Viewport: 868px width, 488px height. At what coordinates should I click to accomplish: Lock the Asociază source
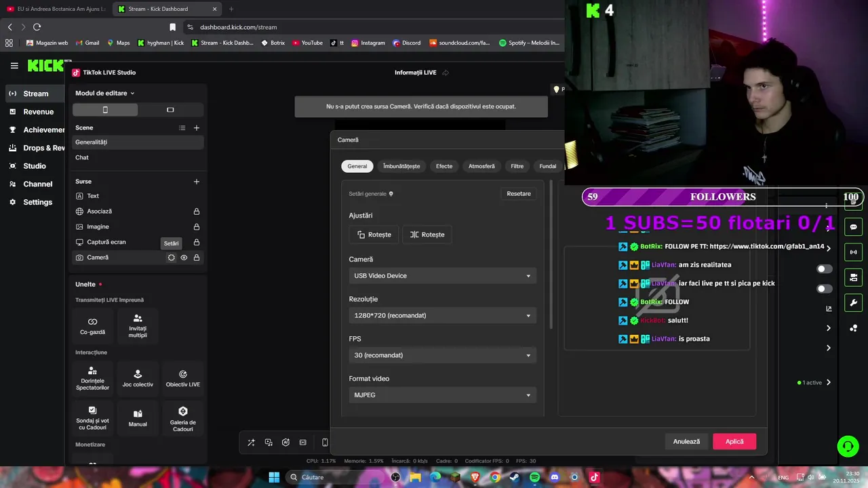click(x=197, y=211)
